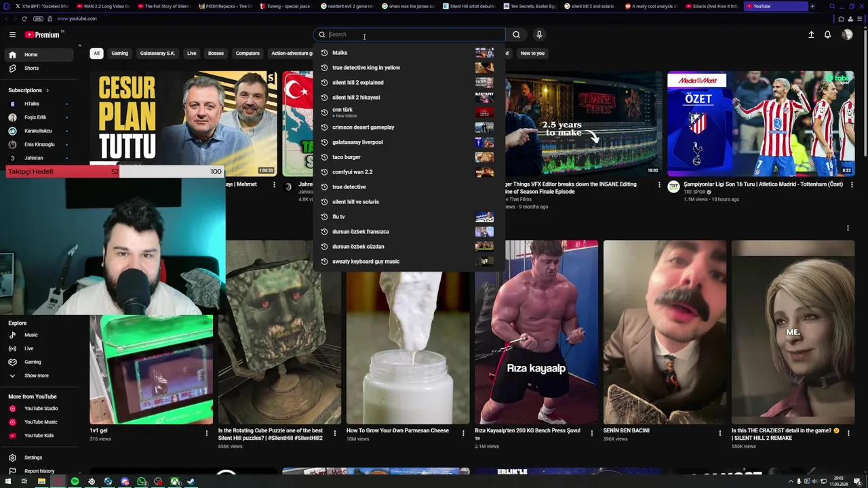Open Karakullukcu subscription channel

click(x=38, y=131)
